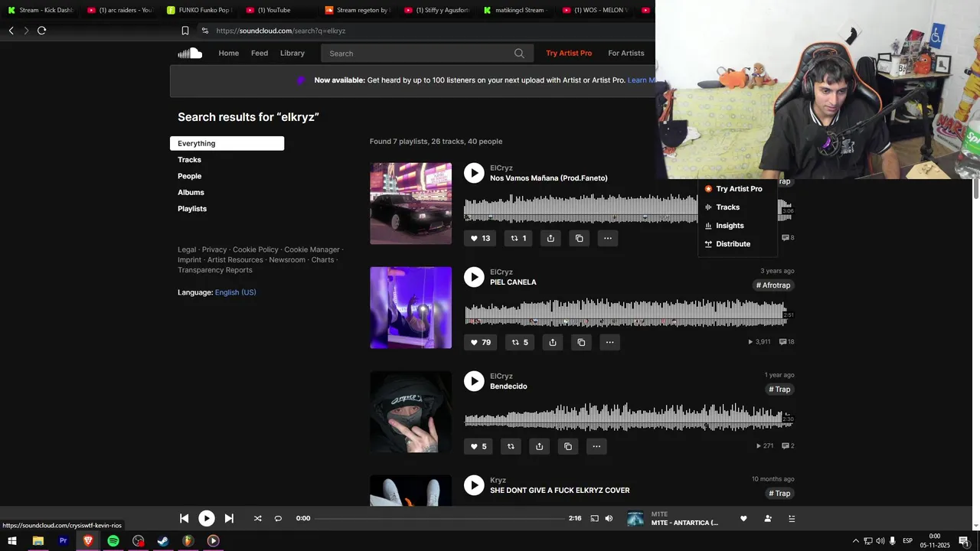
Task: Select Insights in artist dropdown menu
Action: click(730, 225)
